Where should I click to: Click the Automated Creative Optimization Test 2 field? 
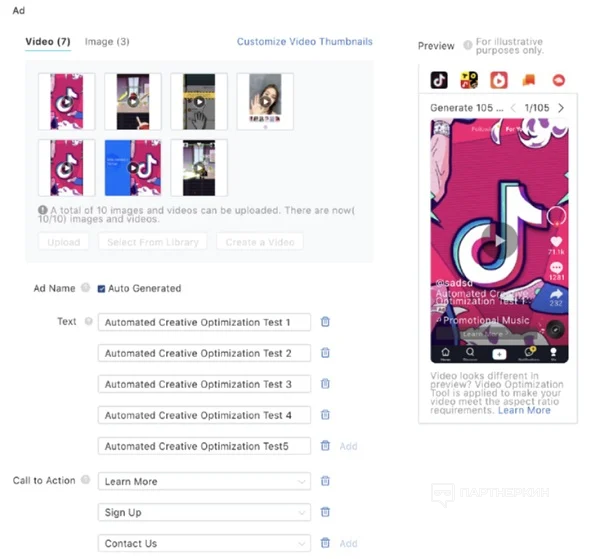204,353
